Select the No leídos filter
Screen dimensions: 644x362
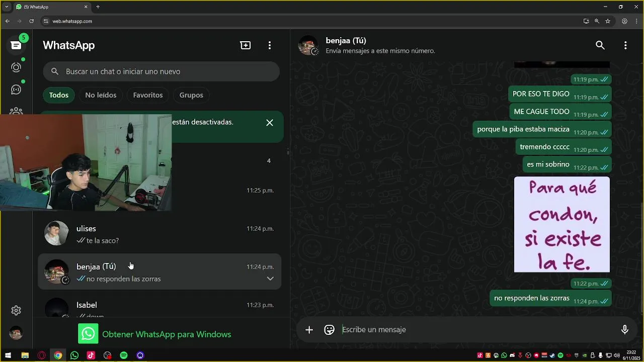click(101, 95)
